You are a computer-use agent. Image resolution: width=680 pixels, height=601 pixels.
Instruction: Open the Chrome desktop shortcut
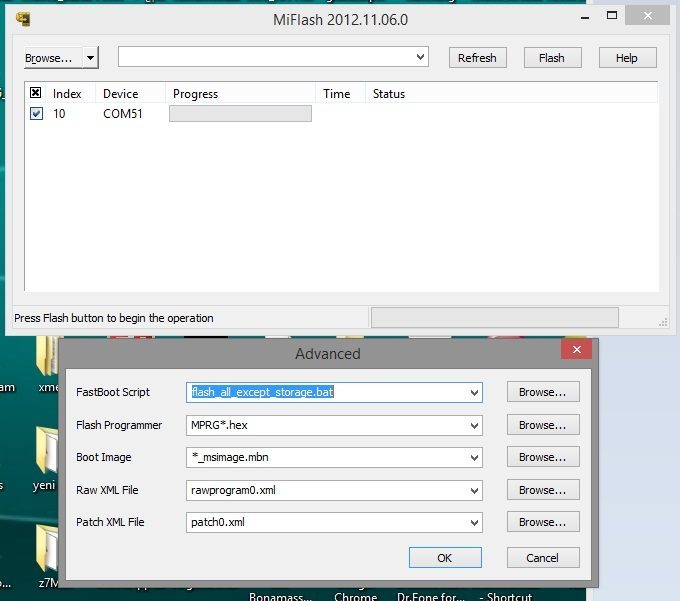[355, 596]
